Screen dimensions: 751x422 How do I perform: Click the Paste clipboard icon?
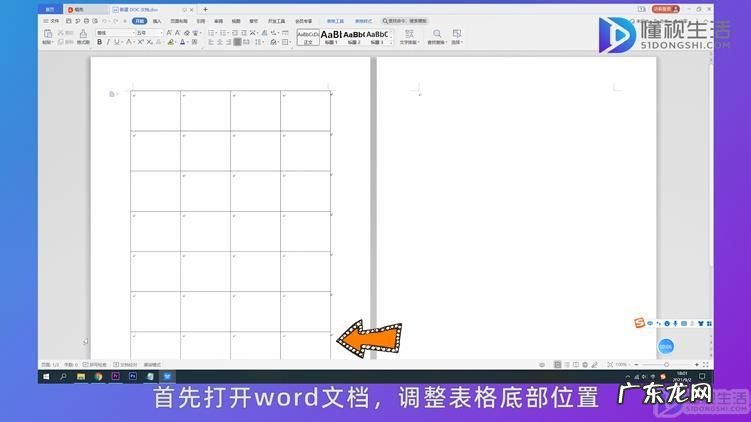[48, 34]
